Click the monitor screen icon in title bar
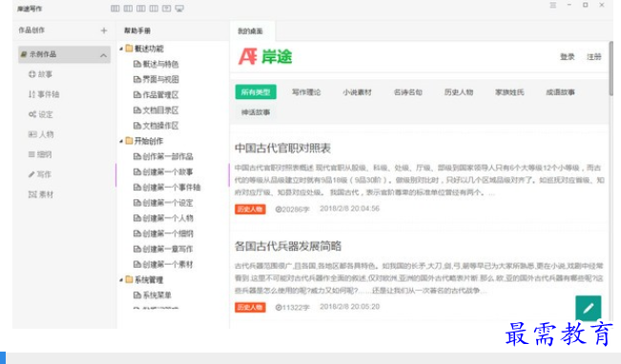This screenshot has width=621, height=364. click(179, 9)
